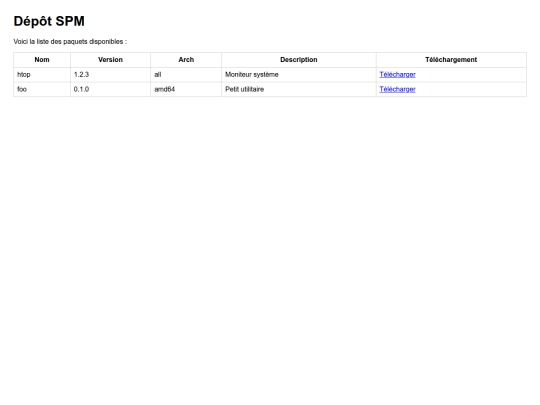Click the amd64 architecture cell

pos(186,90)
